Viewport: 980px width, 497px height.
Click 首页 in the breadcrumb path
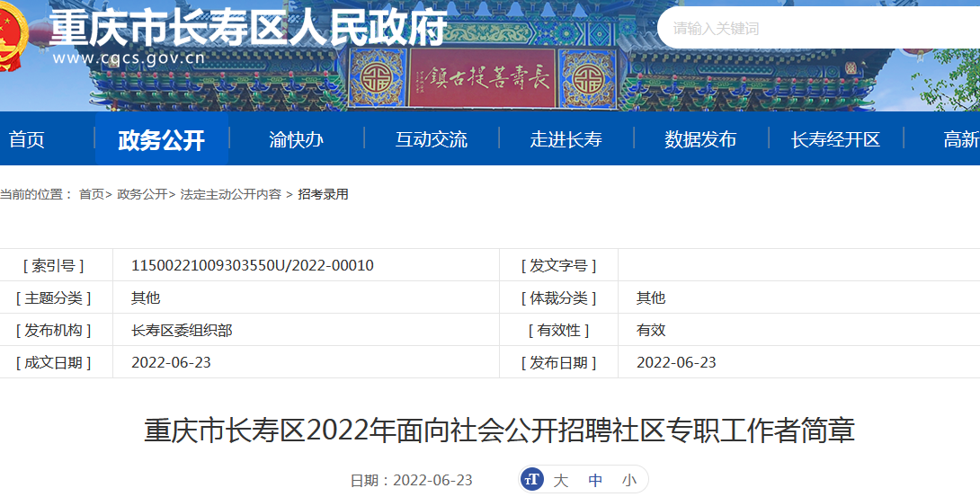click(x=92, y=194)
